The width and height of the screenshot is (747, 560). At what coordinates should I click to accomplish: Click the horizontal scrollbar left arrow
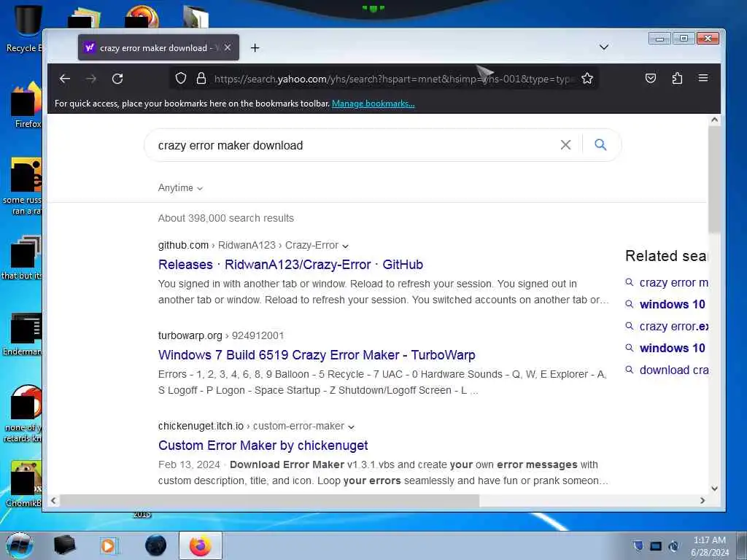53,500
